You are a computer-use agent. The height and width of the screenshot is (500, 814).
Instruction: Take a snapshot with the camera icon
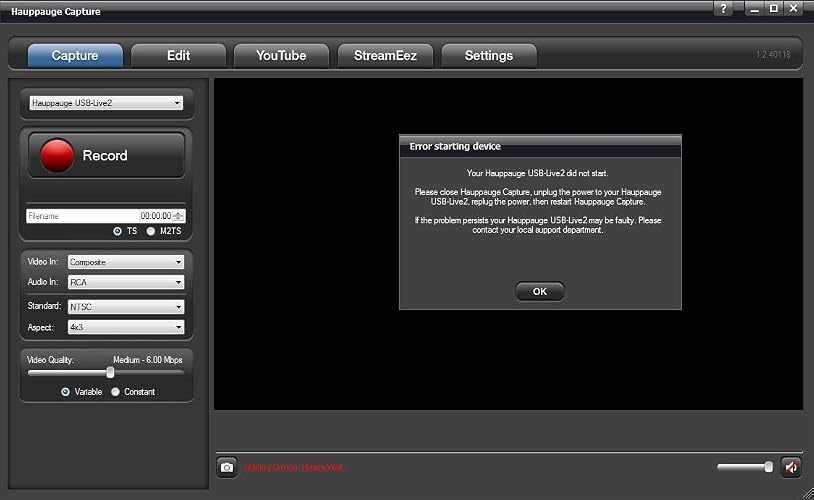coord(227,467)
